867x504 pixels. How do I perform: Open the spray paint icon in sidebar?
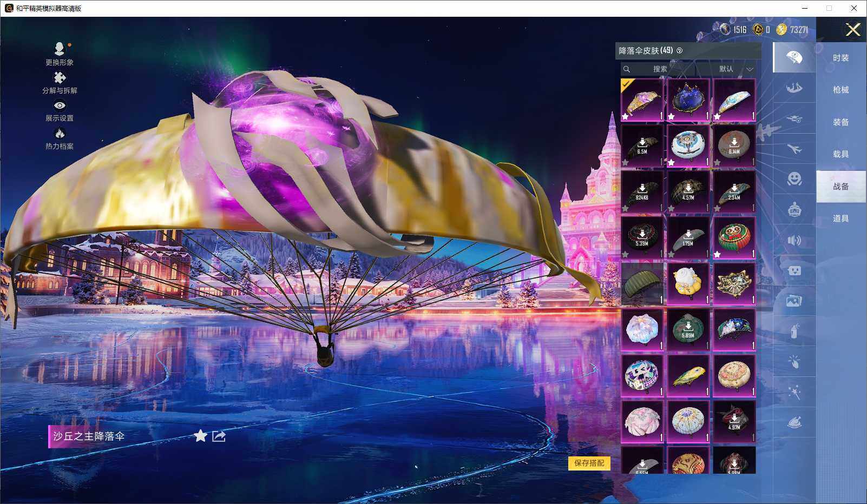794,331
